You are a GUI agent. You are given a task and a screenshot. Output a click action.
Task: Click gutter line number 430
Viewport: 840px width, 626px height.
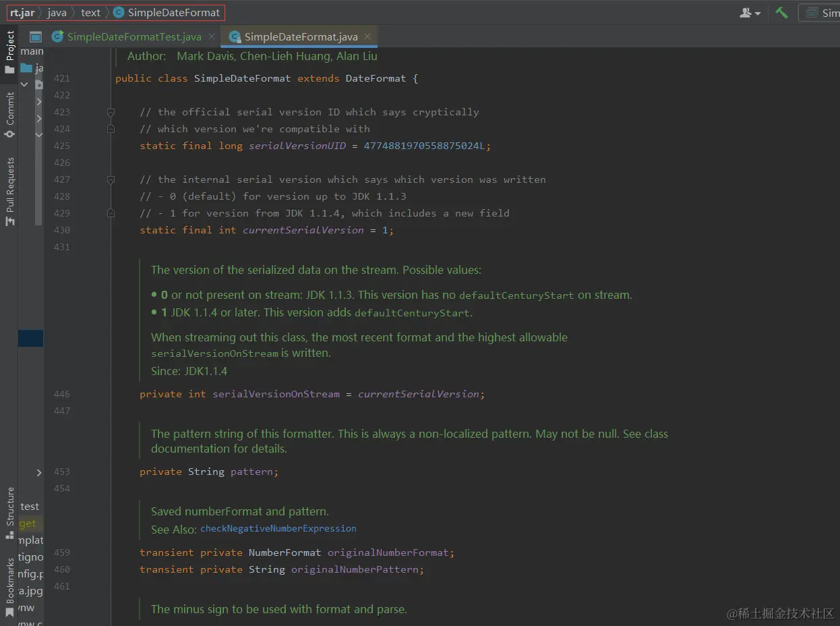[x=61, y=230]
